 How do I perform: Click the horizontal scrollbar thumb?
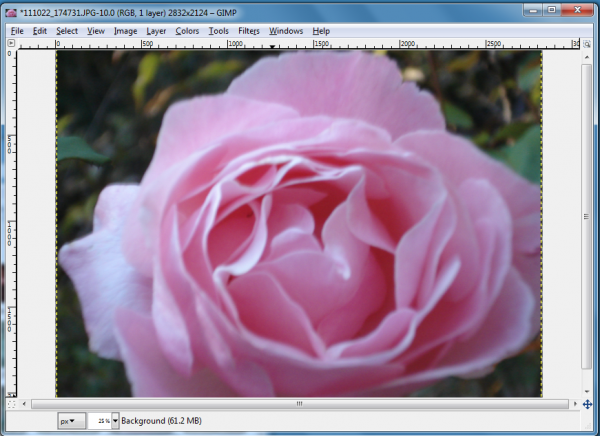[300, 404]
